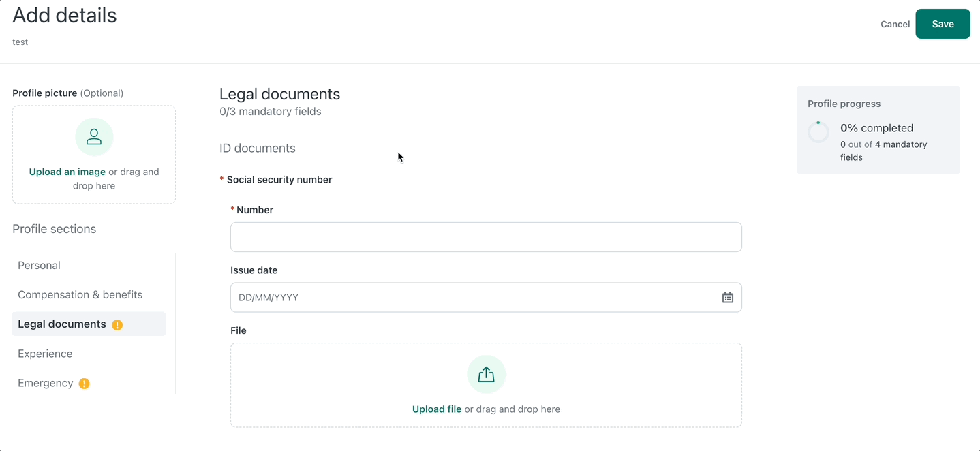Viewport: 980px width, 451px height.
Task: Click the circular profile progress ring
Action: [818, 132]
